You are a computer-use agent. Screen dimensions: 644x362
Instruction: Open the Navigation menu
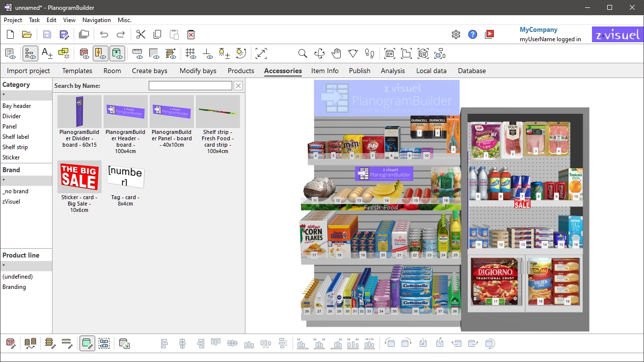[96, 20]
